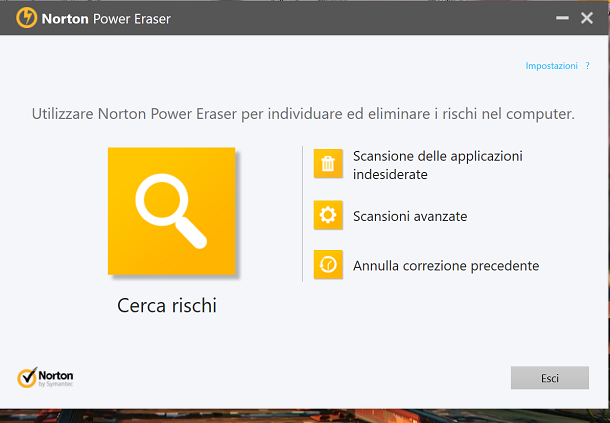This screenshot has width=610, height=423.
Task: Select Scansione delle applicazioni indesiderate text
Action: [438, 165]
